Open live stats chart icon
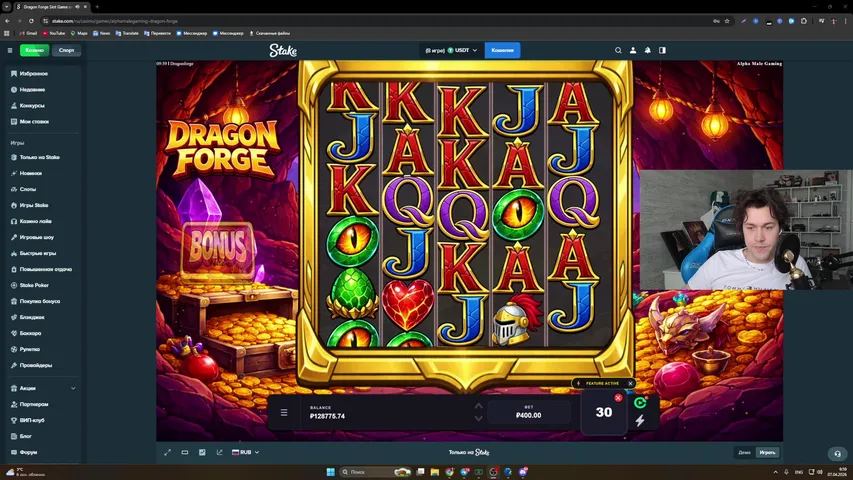The width and height of the screenshot is (853, 480). pos(202,452)
